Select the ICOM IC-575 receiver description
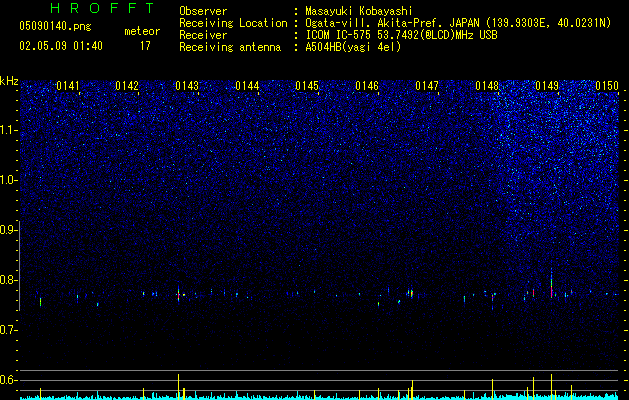The image size is (629, 400). 401,35
